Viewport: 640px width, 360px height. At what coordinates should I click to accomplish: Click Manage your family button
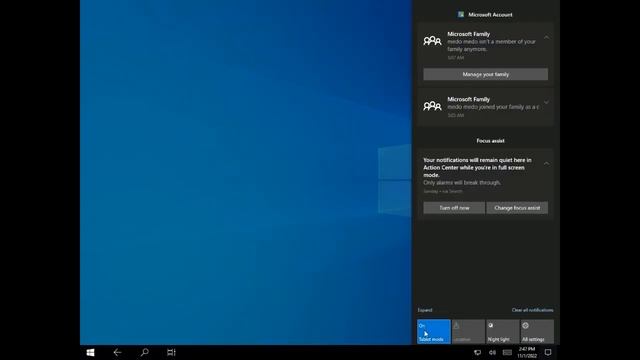tap(486, 74)
